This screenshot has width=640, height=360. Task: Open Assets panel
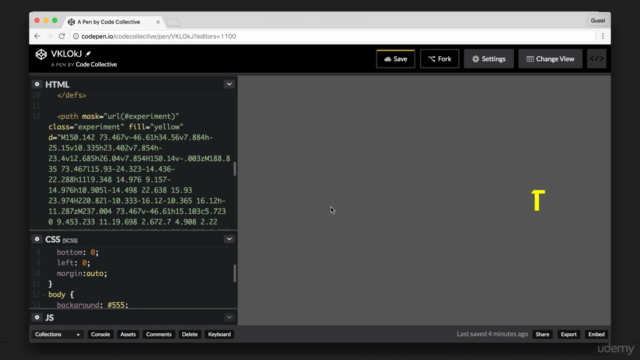[x=128, y=334]
